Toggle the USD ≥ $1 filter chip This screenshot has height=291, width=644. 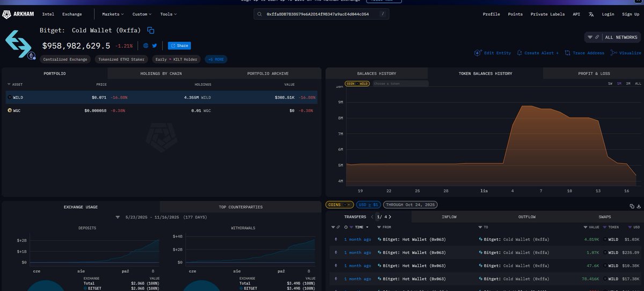(368, 205)
